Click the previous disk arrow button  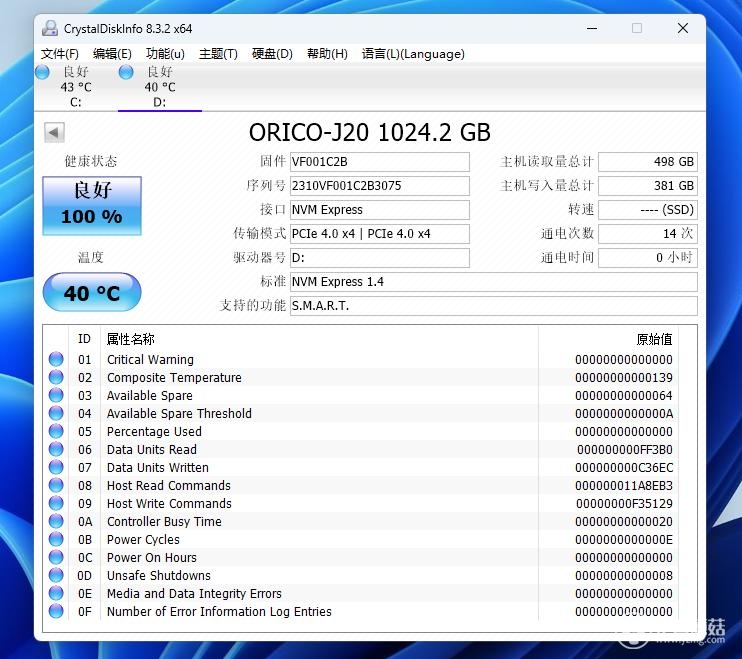[x=54, y=132]
